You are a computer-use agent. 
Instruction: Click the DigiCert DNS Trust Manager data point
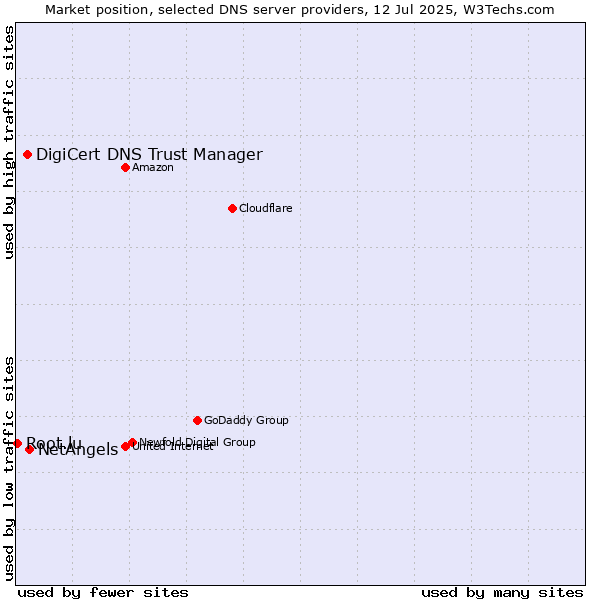point(28,155)
